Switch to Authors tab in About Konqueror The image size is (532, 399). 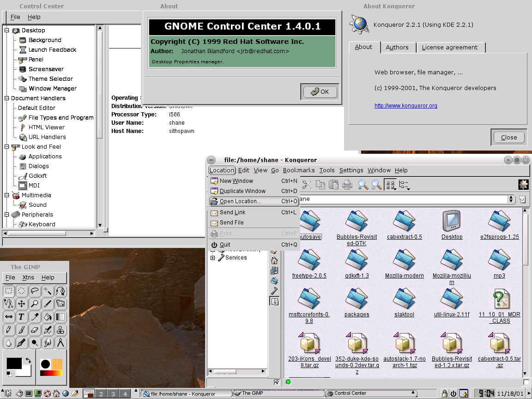pos(397,48)
